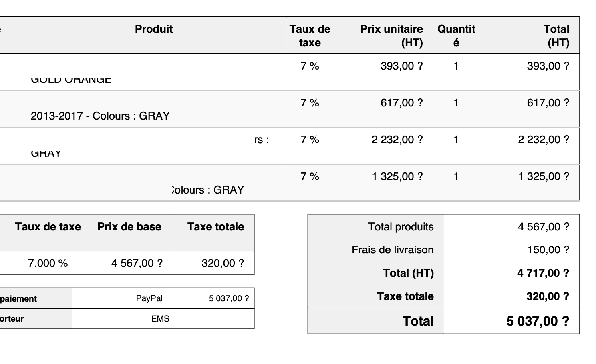Screen dimensions: 596x364
Task: Click the 2 232,00 row total in last column
Action: [543, 140]
